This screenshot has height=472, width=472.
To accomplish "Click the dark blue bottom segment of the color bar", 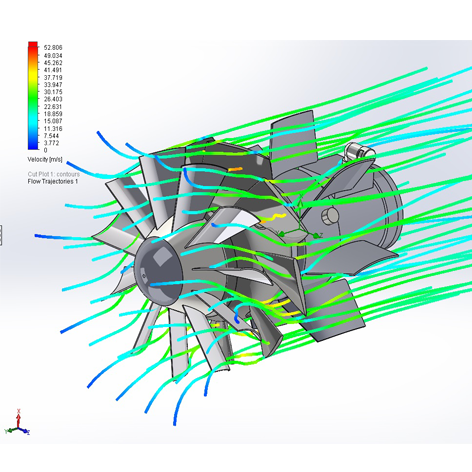I will (x=33, y=145).
